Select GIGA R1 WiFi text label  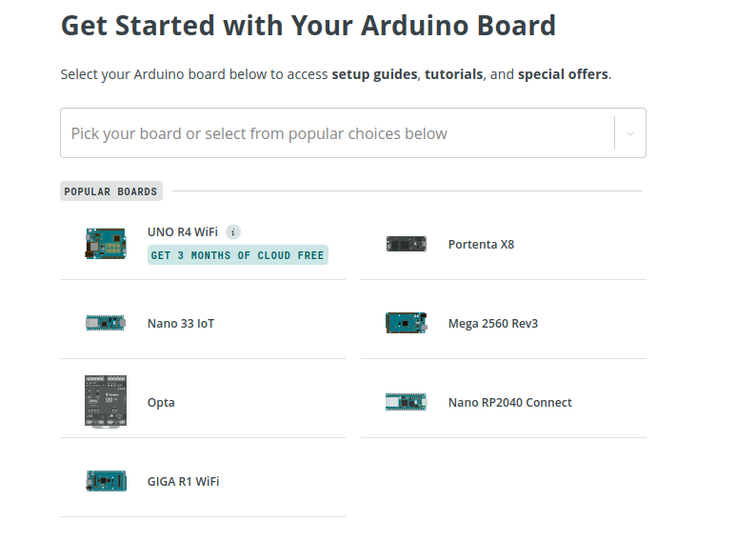pos(183,482)
